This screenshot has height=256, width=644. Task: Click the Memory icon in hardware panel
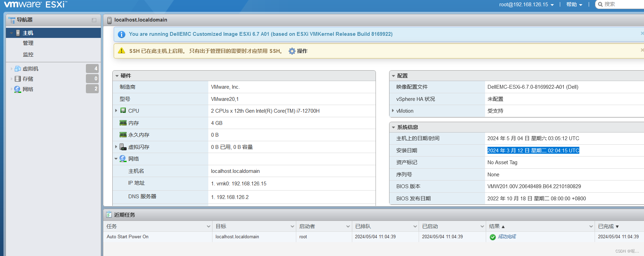pyautogui.click(x=123, y=123)
